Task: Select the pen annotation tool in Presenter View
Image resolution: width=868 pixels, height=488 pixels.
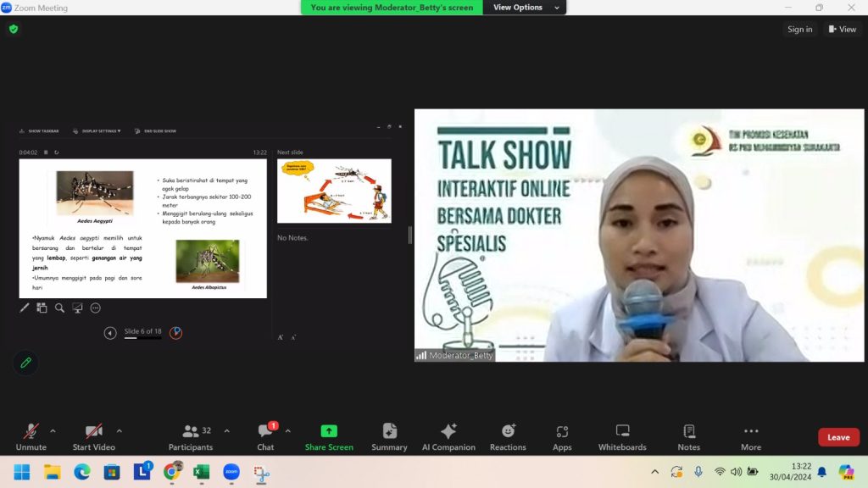Action: pos(24,308)
